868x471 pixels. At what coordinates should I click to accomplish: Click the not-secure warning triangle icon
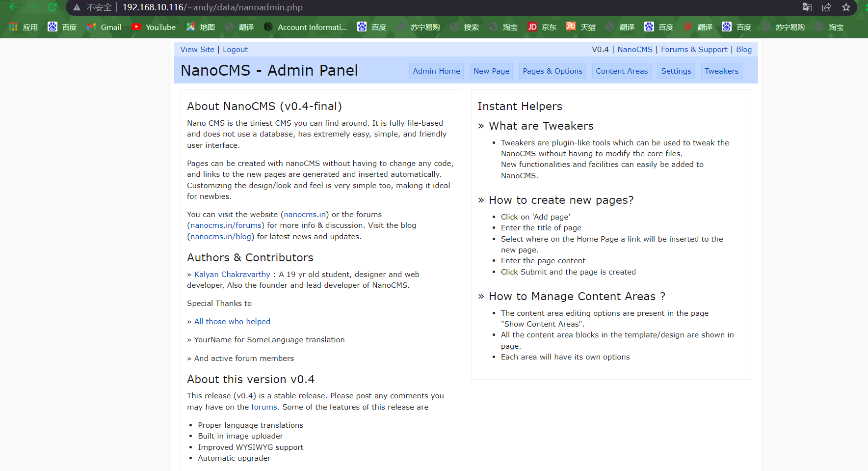point(77,7)
